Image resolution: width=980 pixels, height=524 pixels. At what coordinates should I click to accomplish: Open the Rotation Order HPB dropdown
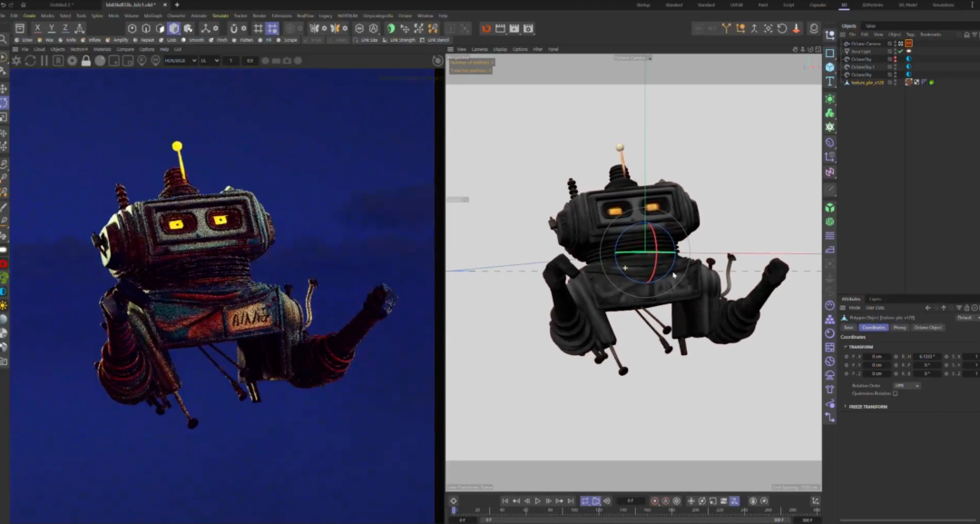click(x=905, y=385)
